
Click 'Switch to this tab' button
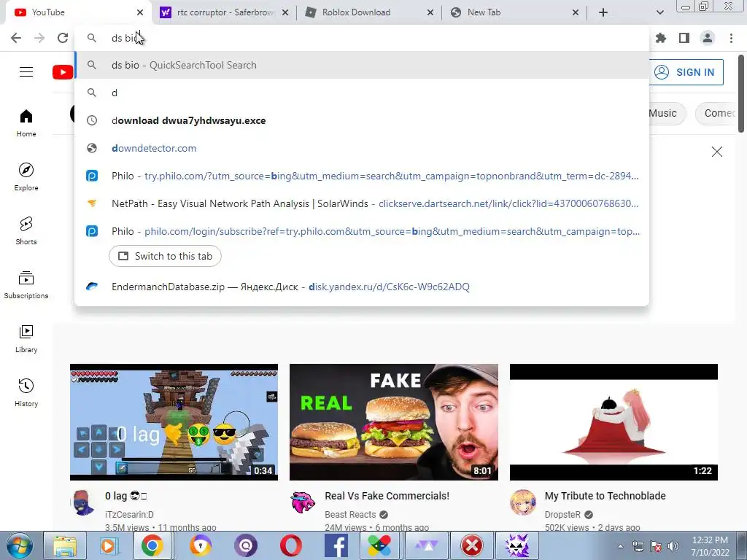(165, 256)
